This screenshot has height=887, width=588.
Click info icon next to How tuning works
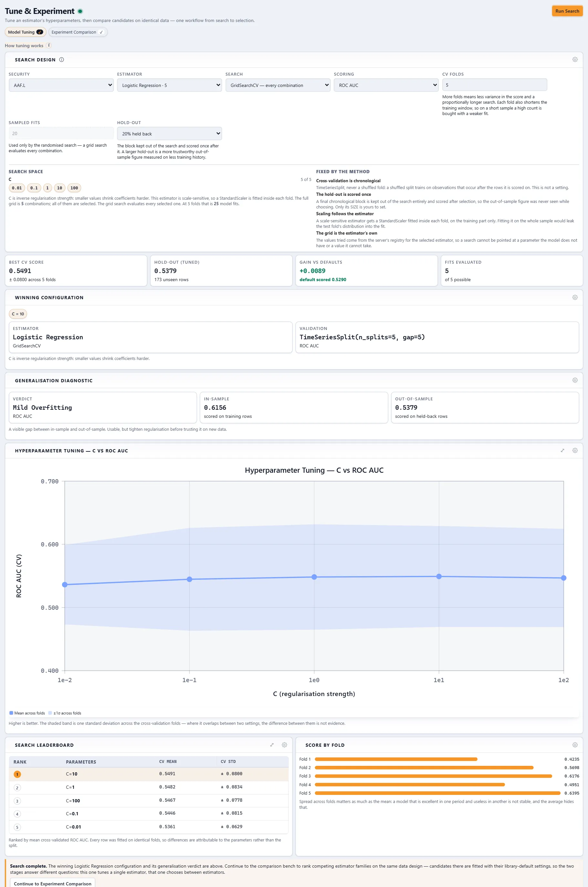tap(49, 46)
